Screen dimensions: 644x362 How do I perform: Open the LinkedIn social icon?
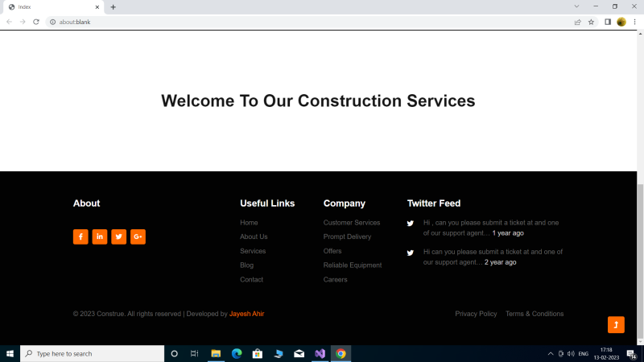(x=100, y=237)
